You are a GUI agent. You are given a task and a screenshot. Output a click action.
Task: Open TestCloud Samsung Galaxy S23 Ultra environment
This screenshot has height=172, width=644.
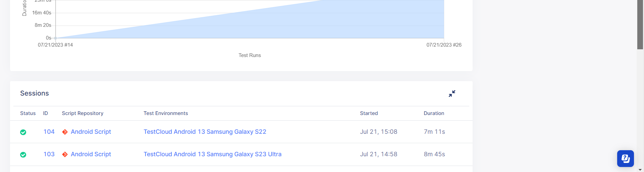[x=213, y=154]
